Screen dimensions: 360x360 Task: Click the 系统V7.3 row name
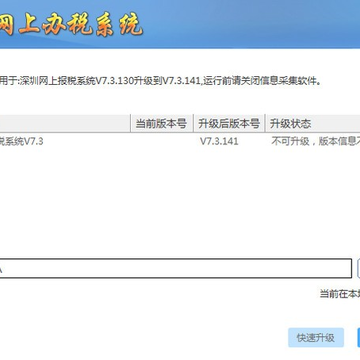21,141
